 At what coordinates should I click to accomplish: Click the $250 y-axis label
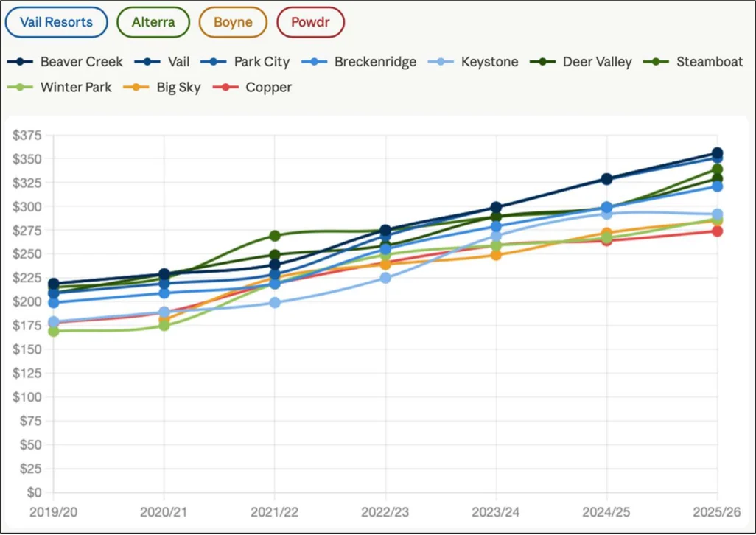27,254
